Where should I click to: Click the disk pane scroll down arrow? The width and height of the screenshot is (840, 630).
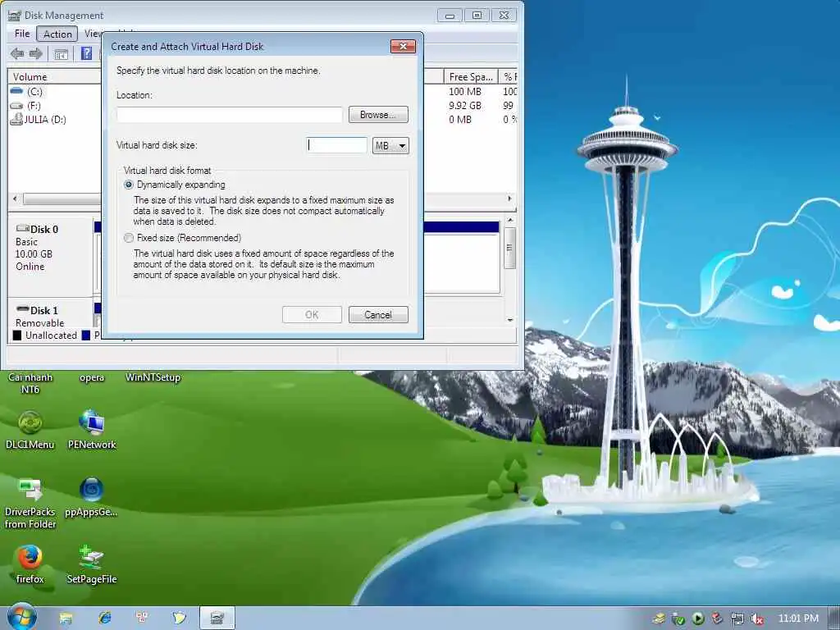point(510,320)
